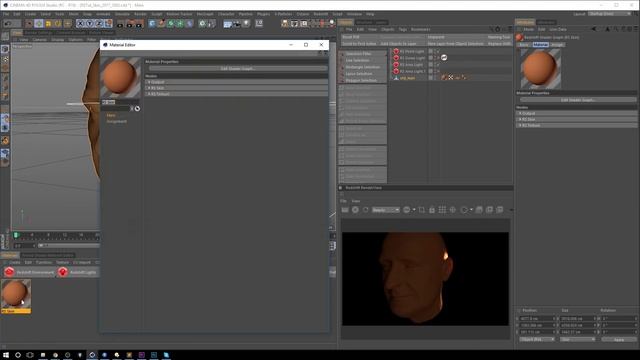
Task: Click the Render View clapperboard icon
Action: 121,24
